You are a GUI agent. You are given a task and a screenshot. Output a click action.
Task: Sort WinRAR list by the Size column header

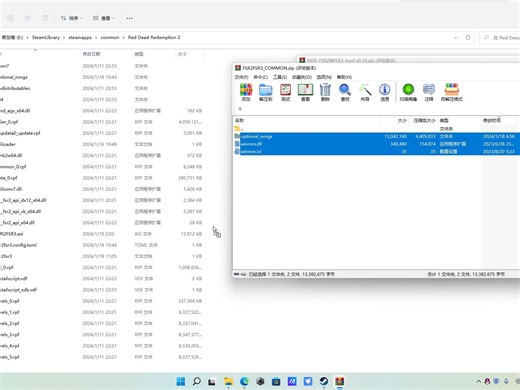(x=394, y=120)
